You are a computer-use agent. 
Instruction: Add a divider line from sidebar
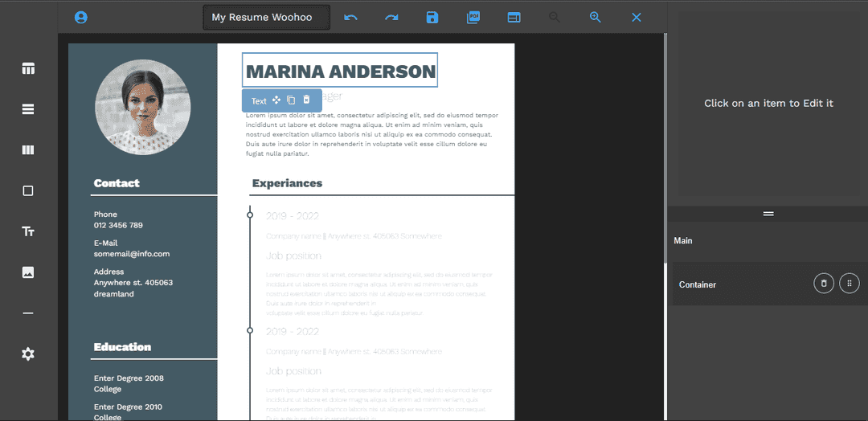[28, 313]
